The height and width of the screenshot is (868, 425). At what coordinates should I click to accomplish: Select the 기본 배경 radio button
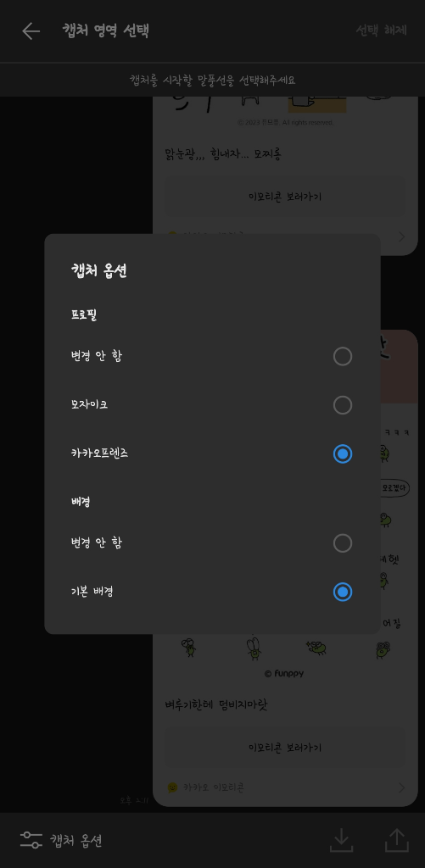click(x=343, y=593)
